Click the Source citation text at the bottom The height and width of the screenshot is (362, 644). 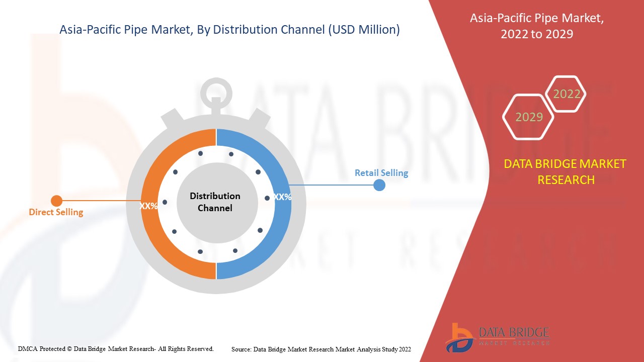pos(320,349)
